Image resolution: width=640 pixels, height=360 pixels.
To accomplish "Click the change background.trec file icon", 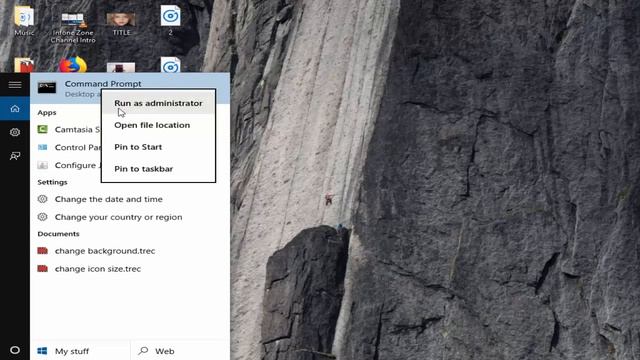I will (x=42, y=251).
